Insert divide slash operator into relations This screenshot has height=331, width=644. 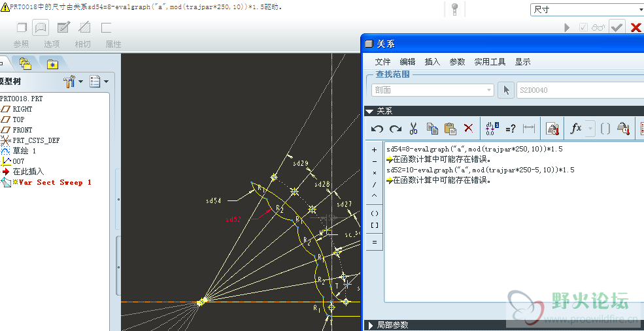click(x=374, y=185)
